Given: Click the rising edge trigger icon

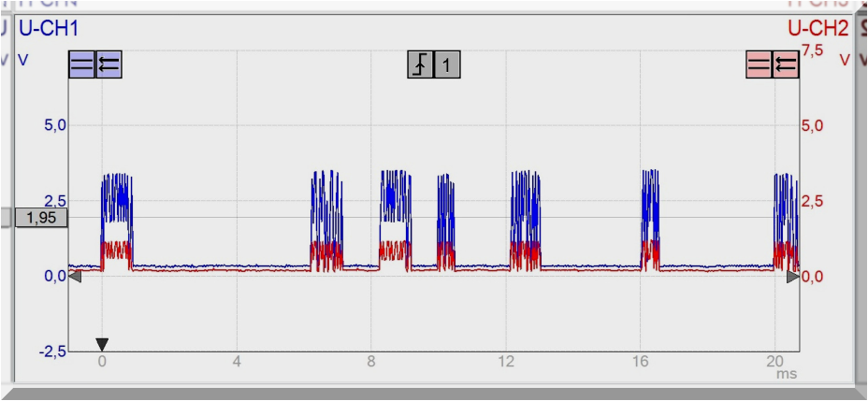Looking at the screenshot, I should click(x=421, y=64).
